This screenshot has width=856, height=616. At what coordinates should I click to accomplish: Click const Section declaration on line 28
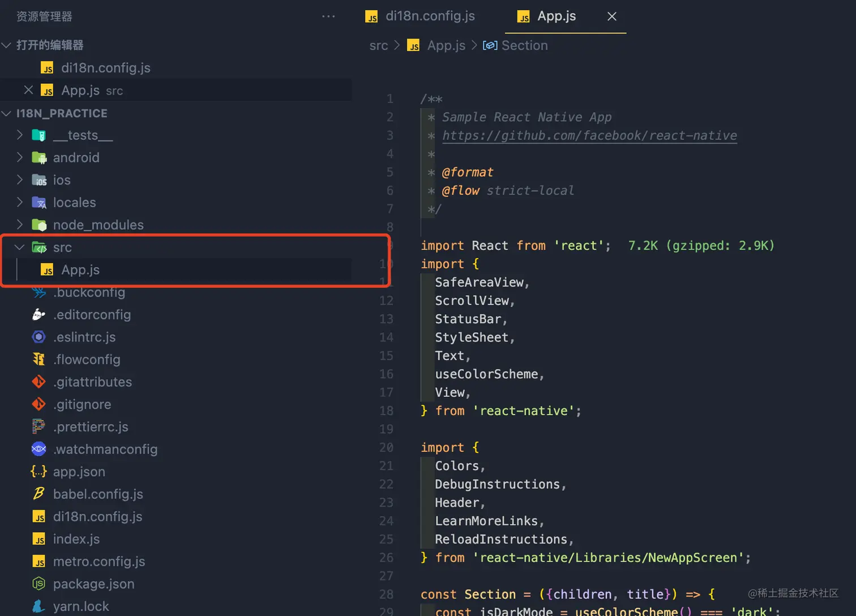(468, 594)
